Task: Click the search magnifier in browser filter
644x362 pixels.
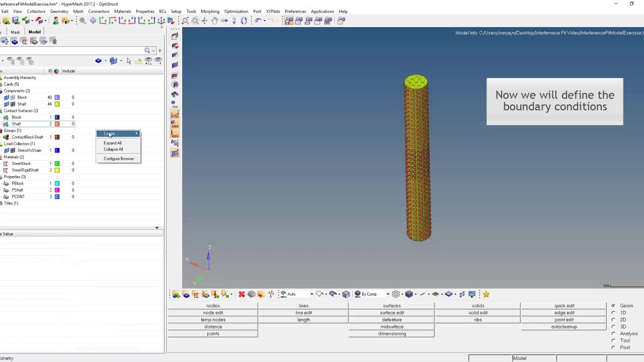Action: [147, 50]
